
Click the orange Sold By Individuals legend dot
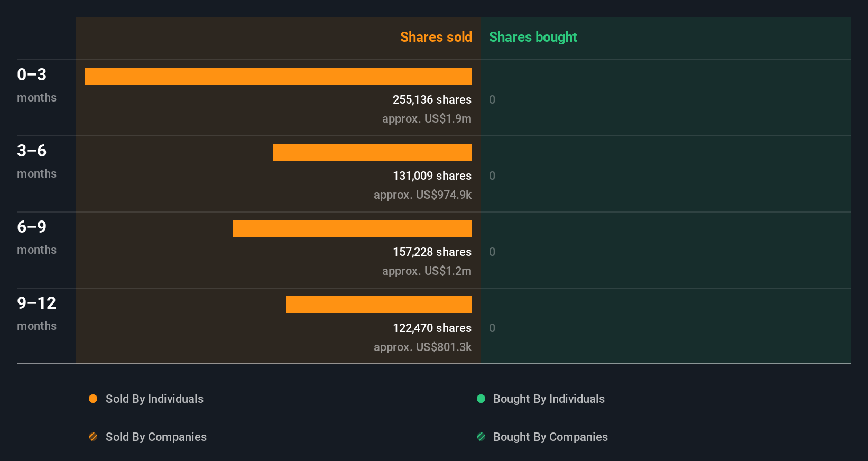coord(93,399)
